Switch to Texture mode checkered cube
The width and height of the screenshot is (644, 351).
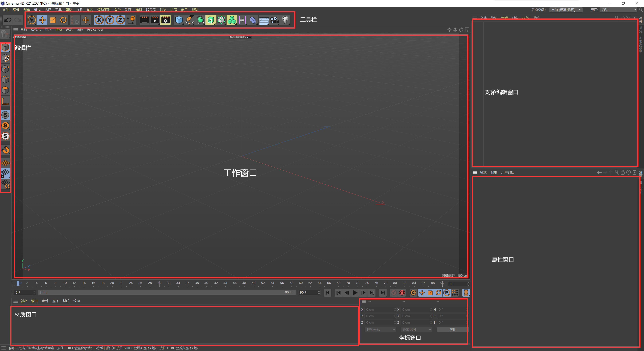[x=5, y=58]
